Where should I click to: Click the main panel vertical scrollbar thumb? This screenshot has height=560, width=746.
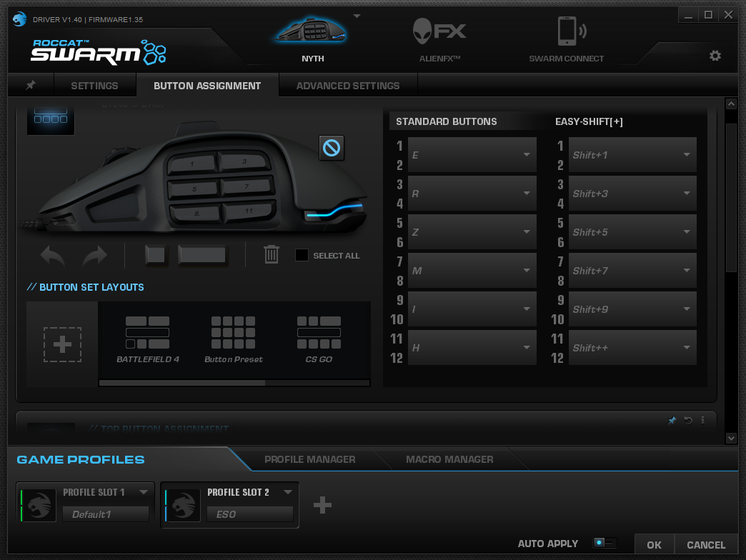(x=731, y=197)
